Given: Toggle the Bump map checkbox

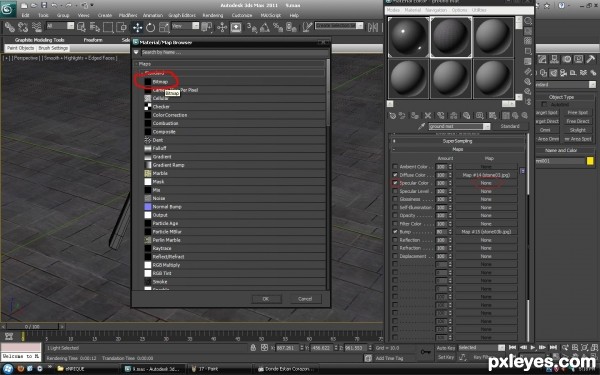Looking at the screenshot, I should (x=395, y=232).
